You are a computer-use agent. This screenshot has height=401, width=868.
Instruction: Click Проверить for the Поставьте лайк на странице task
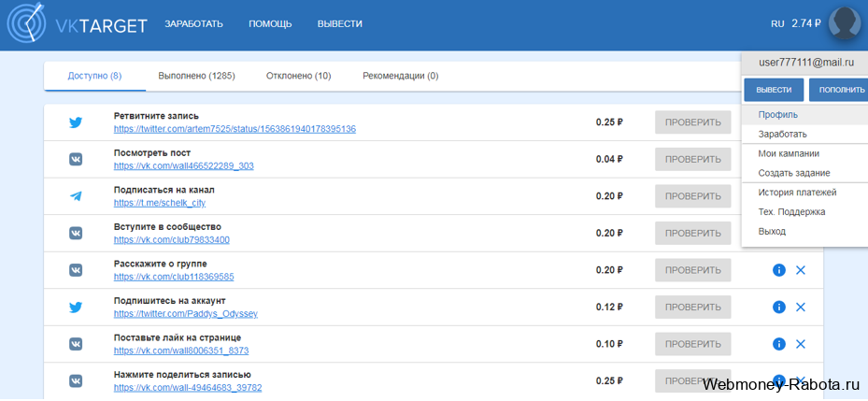coord(693,344)
